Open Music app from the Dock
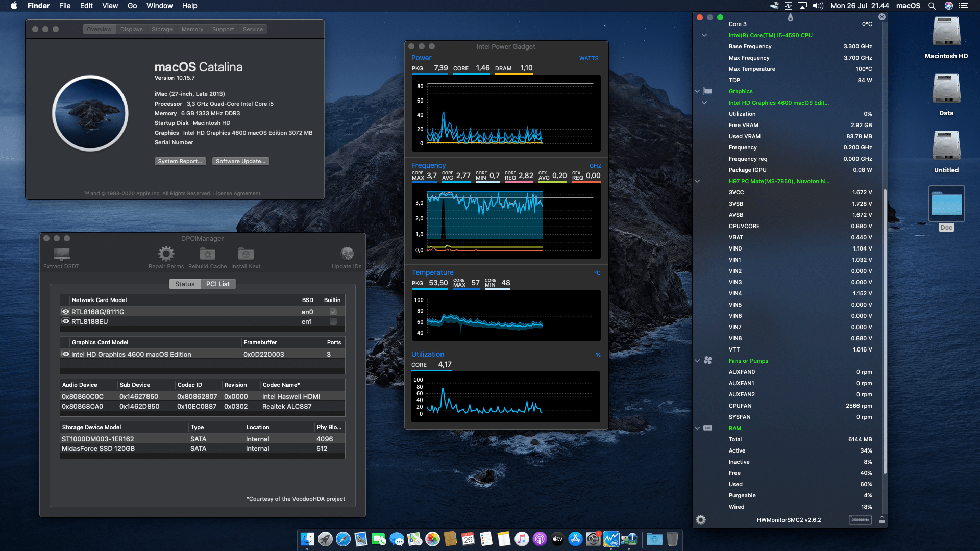The image size is (980, 551). [x=522, y=539]
